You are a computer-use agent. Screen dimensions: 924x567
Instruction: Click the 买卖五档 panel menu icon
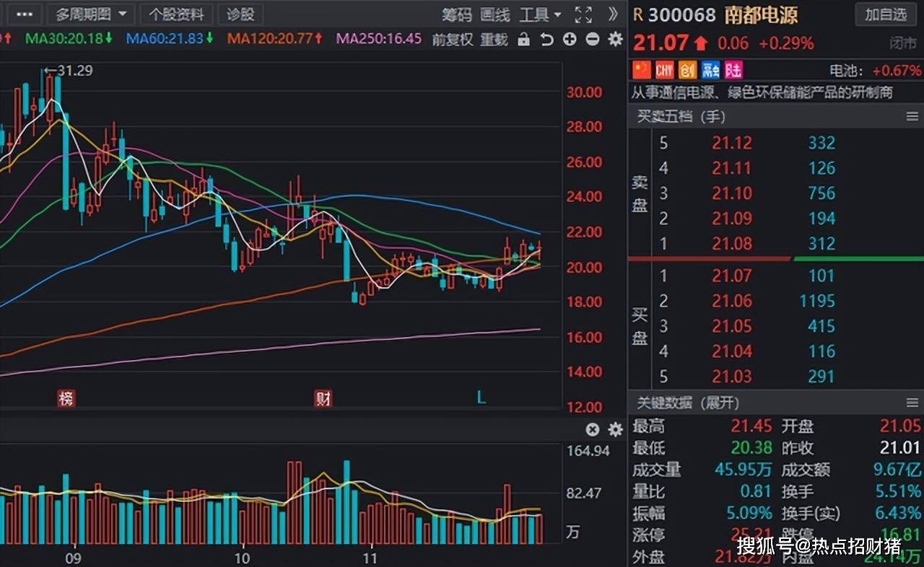point(912,116)
